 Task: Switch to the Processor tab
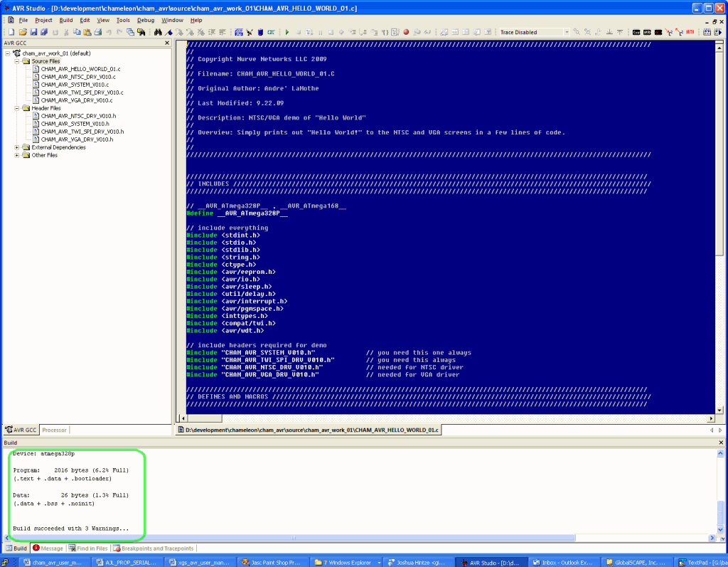click(54, 430)
